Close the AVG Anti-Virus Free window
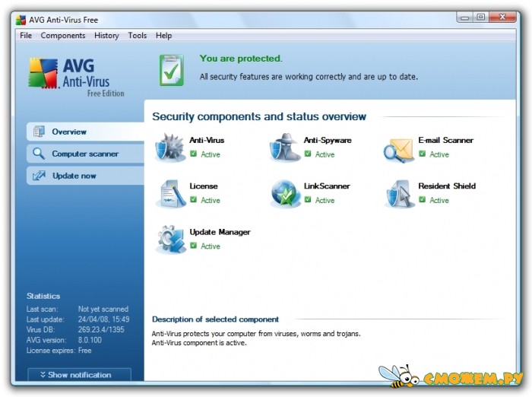532x397 pixels. pos(503,17)
